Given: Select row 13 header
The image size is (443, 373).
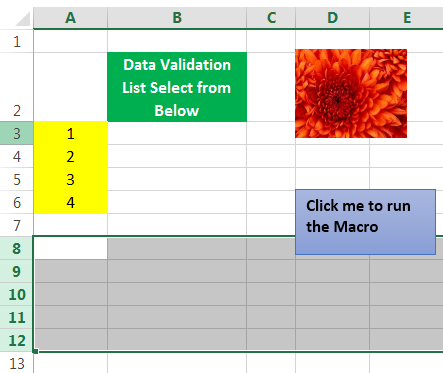Looking at the screenshot, I should [x=16, y=363].
